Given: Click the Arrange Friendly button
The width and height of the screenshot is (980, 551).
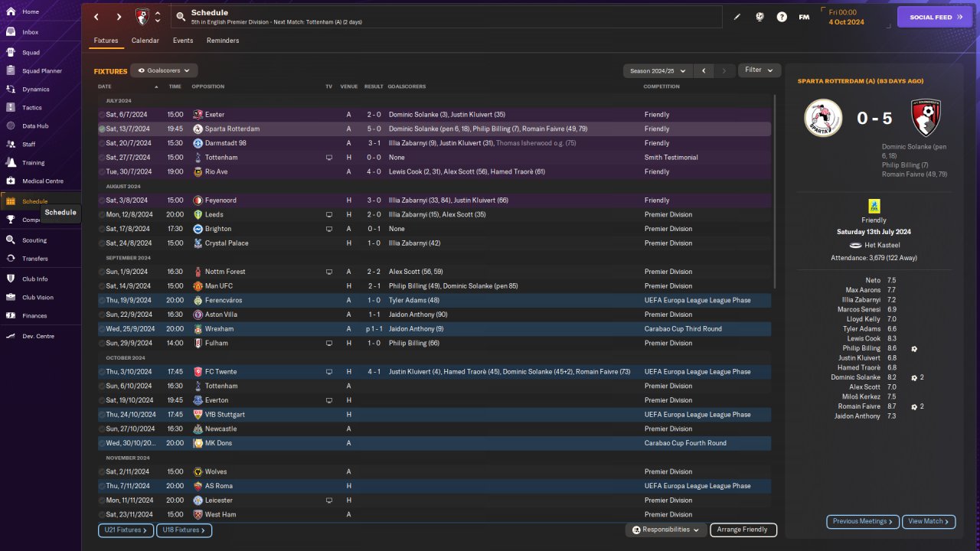Looking at the screenshot, I should point(743,530).
